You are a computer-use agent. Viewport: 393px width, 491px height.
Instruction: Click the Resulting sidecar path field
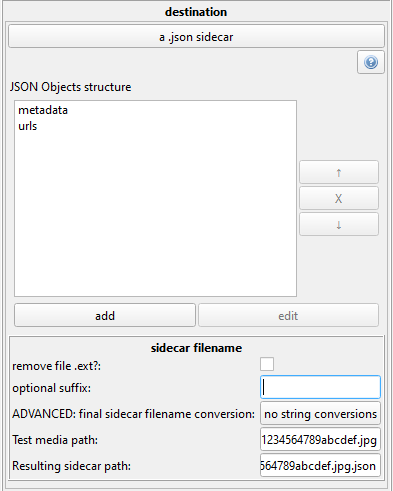point(320,465)
